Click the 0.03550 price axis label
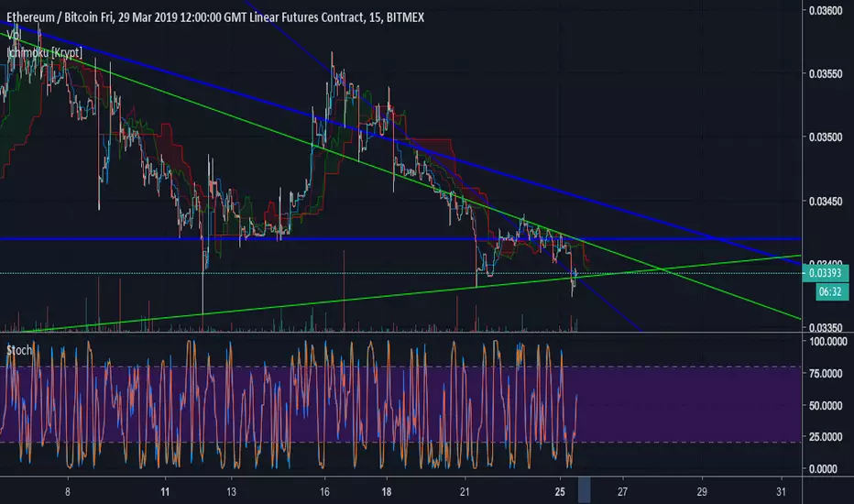 click(826, 74)
